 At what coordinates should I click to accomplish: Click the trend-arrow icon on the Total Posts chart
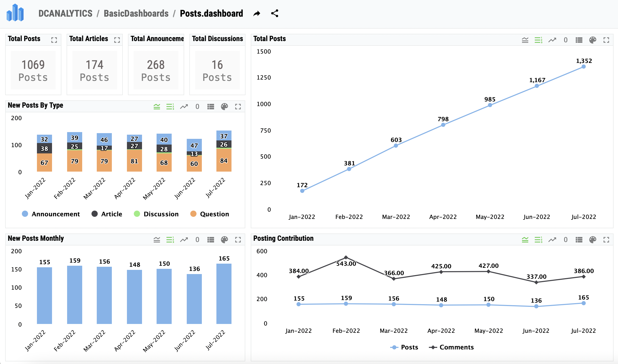point(552,40)
